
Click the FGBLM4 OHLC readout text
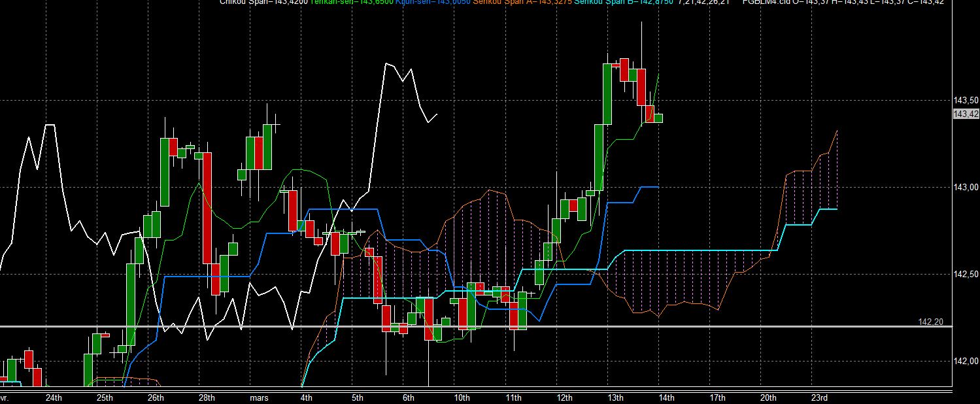pos(844,3)
